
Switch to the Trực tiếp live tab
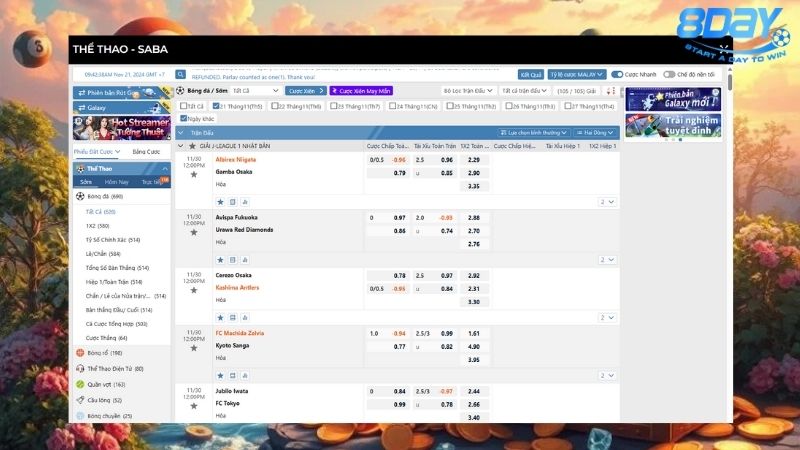152,182
